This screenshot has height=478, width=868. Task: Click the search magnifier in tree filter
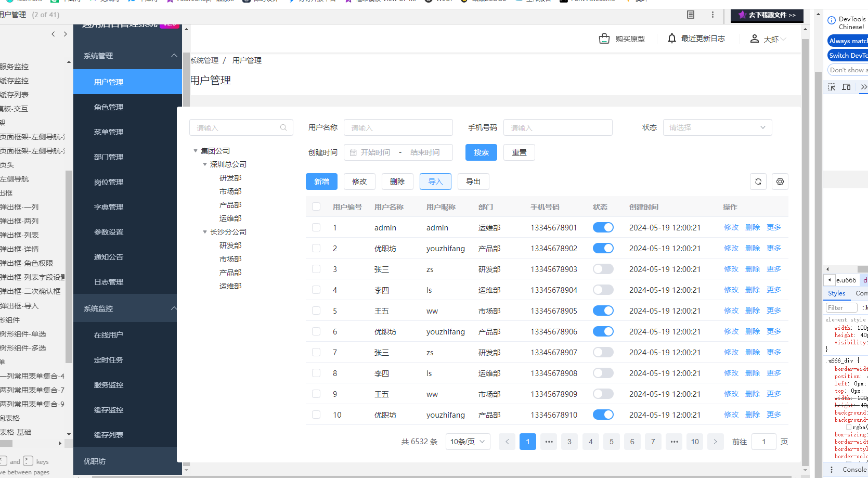click(x=283, y=127)
